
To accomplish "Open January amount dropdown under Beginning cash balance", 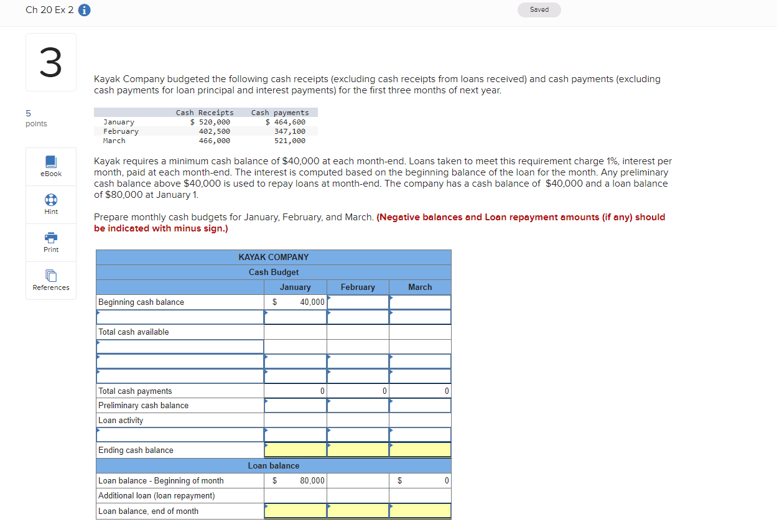I will click(295, 317).
